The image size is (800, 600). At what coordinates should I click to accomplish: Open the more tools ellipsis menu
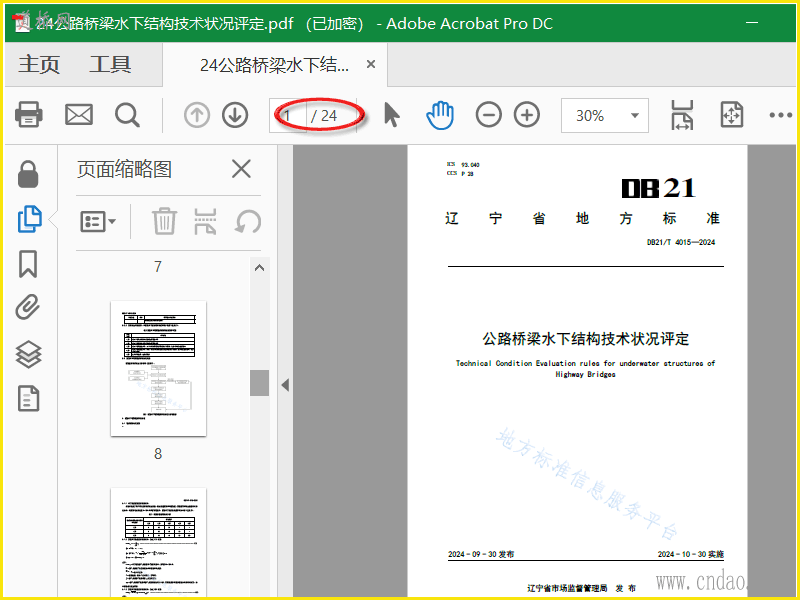781,115
